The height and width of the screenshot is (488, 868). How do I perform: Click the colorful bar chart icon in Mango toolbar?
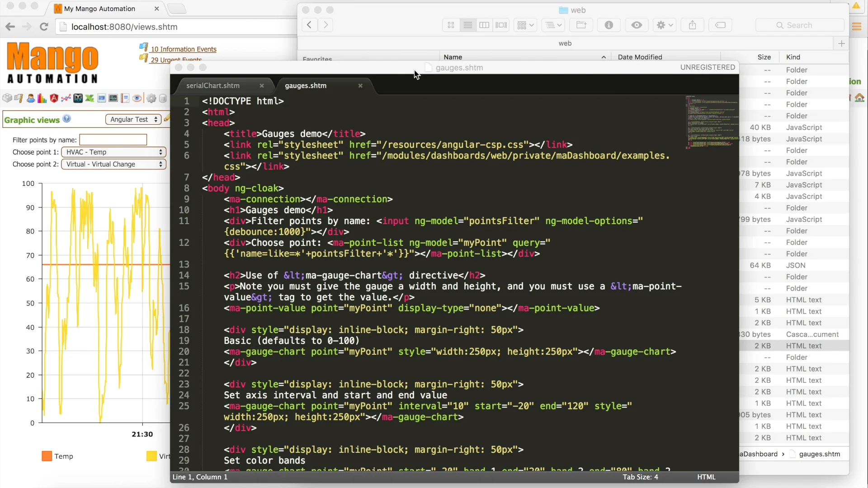tap(42, 98)
